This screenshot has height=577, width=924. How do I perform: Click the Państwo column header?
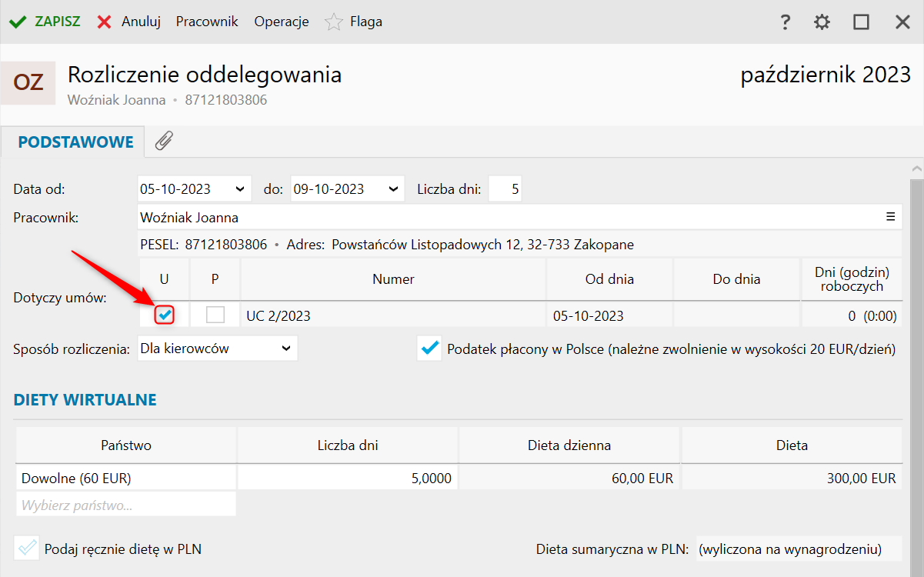tap(126, 445)
